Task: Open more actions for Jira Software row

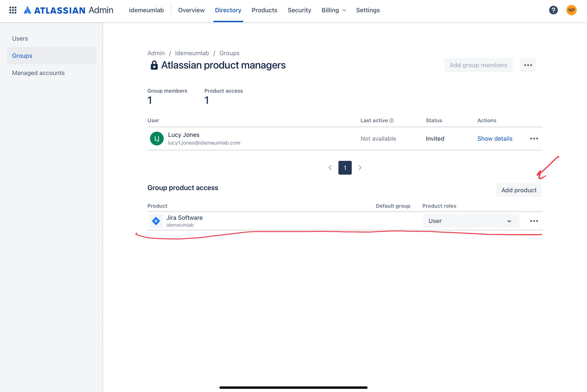Action: 534,221
